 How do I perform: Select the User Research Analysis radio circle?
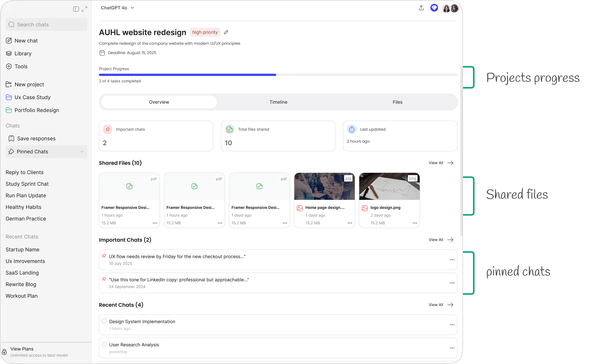tap(104, 344)
